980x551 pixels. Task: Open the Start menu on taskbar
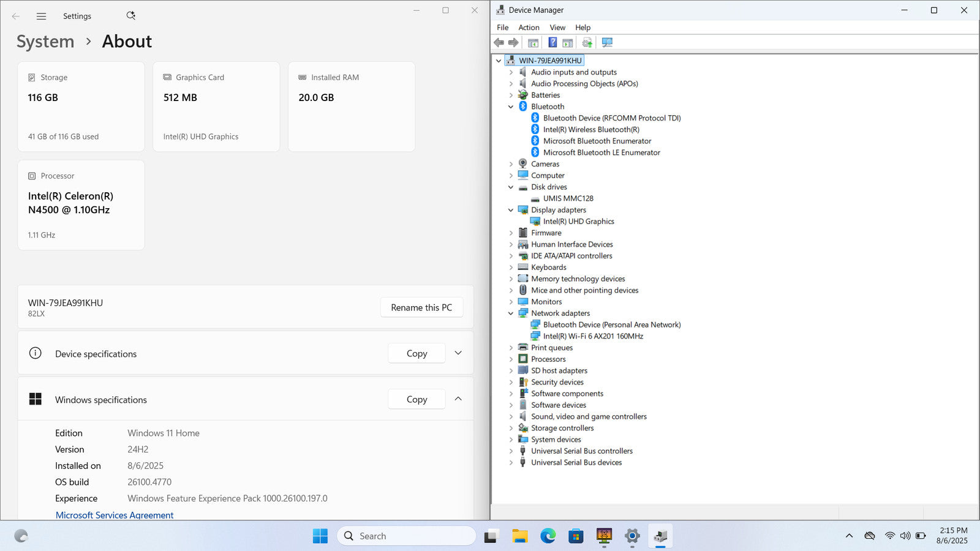(x=320, y=536)
